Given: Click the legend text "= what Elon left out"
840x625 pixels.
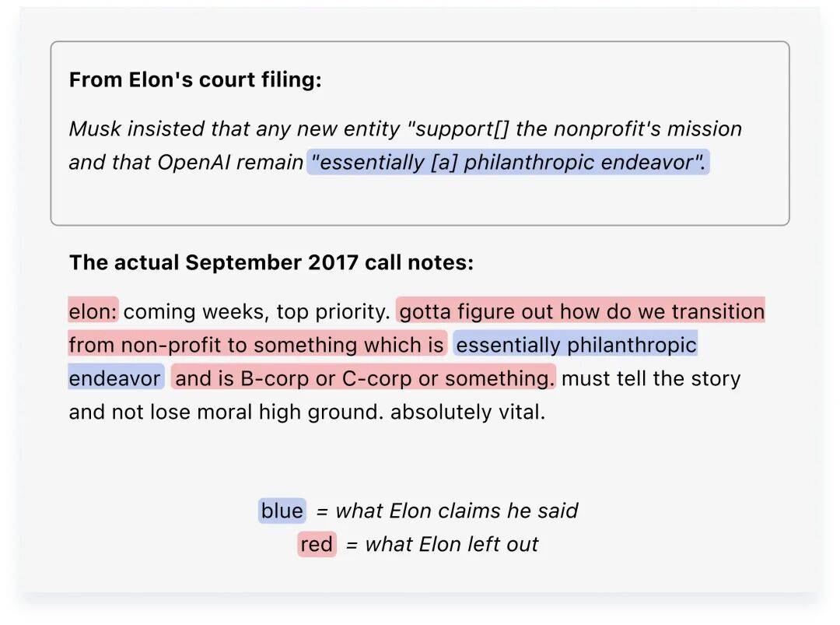Looking at the screenshot, I should (x=442, y=544).
